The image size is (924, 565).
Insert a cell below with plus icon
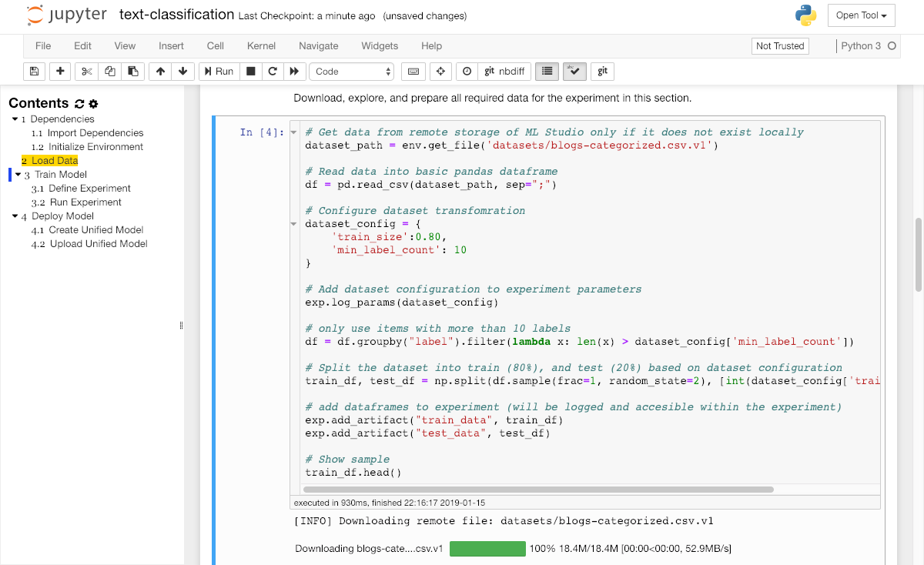tap(60, 72)
